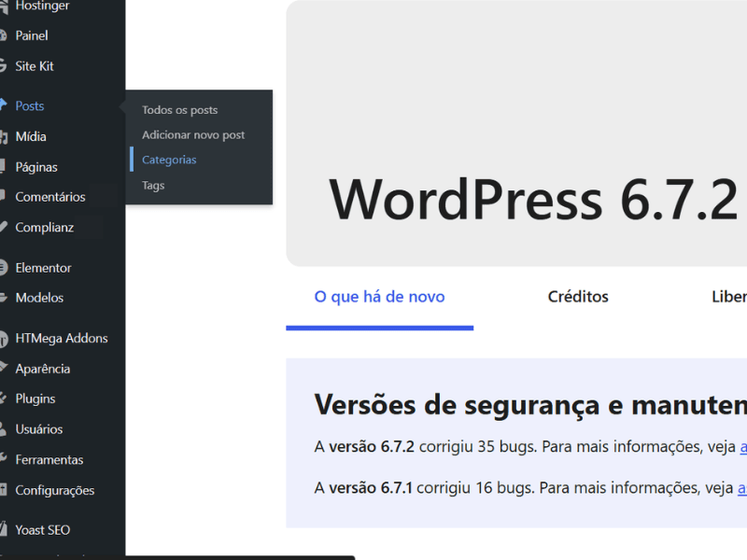Viewport: 747px width, 560px height.
Task: Open Categorias from Posts submenu
Action: click(169, 160)
